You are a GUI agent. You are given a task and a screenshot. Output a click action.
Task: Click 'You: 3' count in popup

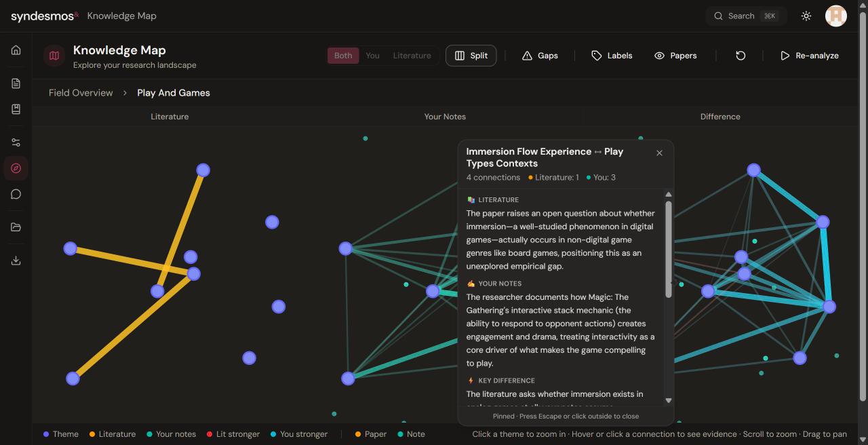point(601,177)
